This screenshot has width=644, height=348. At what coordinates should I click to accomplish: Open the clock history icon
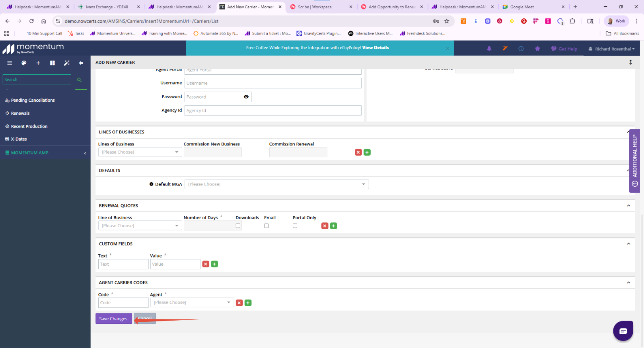point(521,48)
